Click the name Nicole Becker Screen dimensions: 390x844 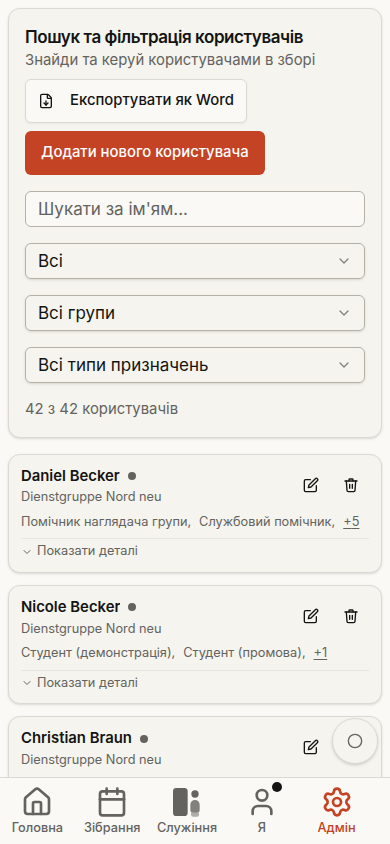(x=70, y=607)
